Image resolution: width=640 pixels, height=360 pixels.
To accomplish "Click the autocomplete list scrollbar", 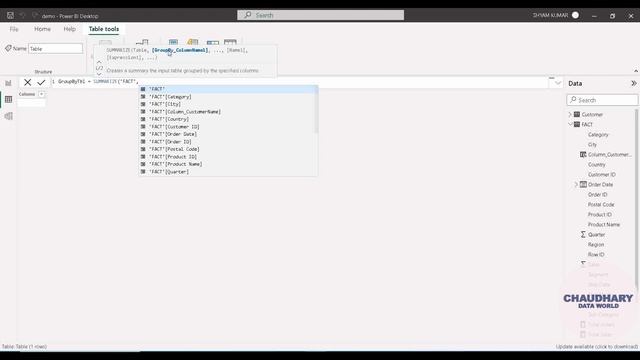I will [x=316, y=109].
